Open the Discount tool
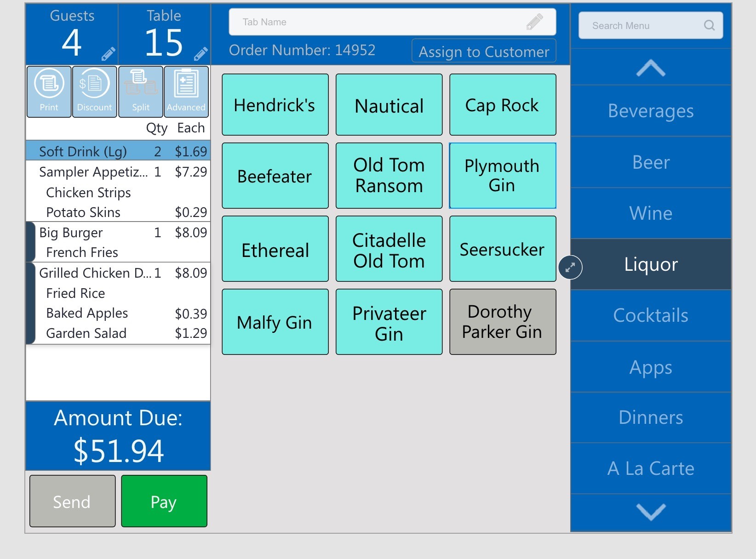756x559 pixels. pyautogui.click(x=94, y=91)
